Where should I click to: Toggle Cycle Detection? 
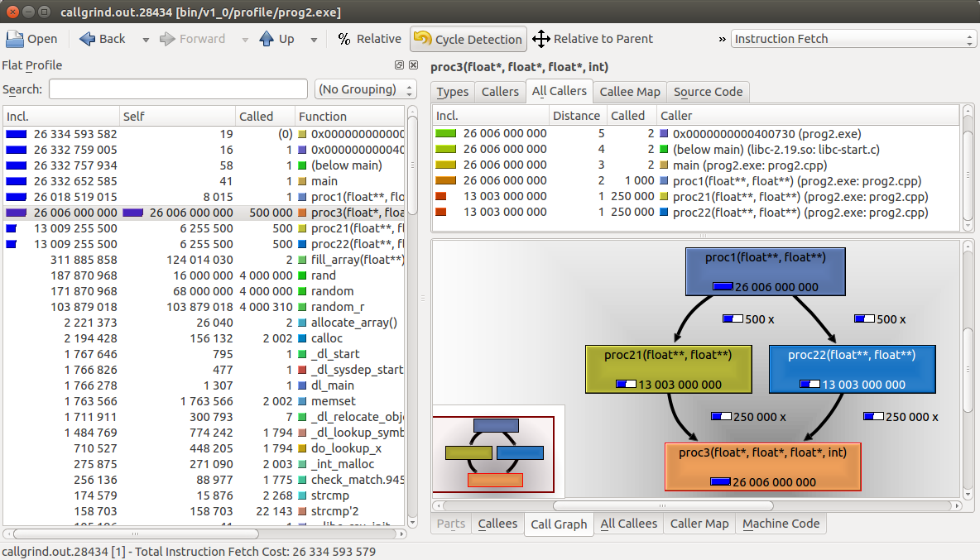tap(468, 39)
